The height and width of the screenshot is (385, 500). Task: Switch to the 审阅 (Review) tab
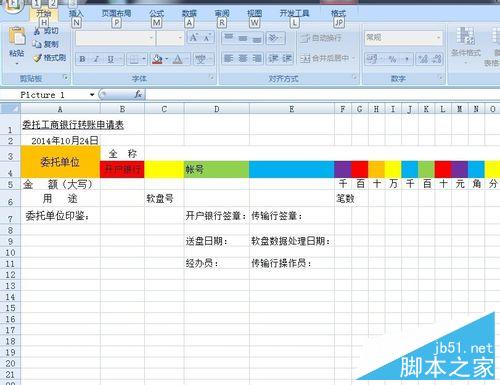coord(222,14)
